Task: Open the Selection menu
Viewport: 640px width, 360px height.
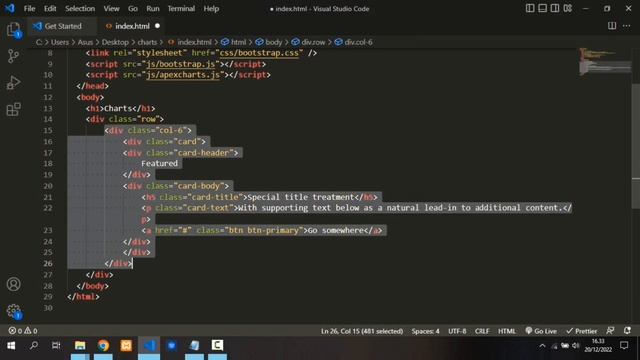Action: tap(80, 9)
